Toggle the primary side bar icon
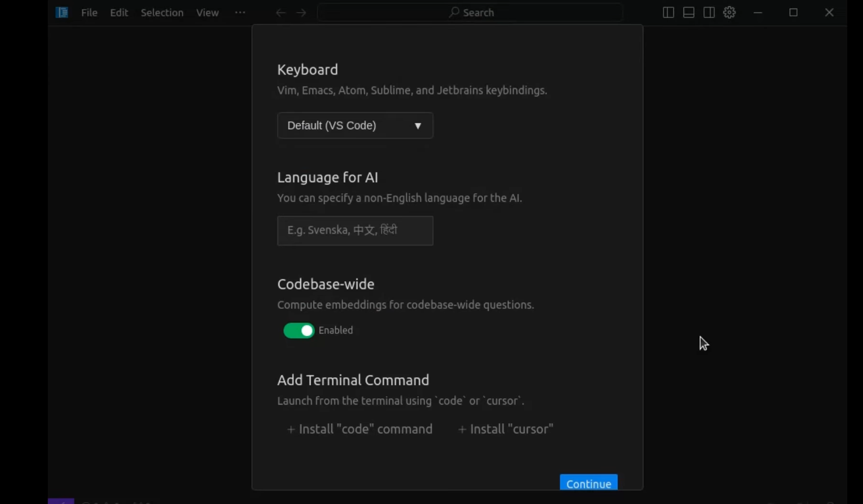Screen dimensions: 863x504 [x=668, y=12]
